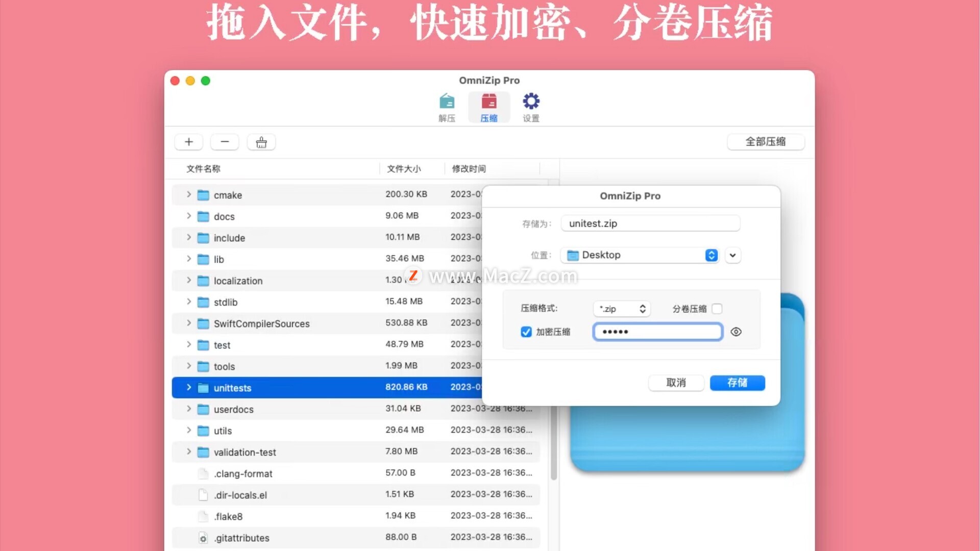Open the *.zip format dropdown
Viewport: 980px width, 551px height.
point(622,309)
